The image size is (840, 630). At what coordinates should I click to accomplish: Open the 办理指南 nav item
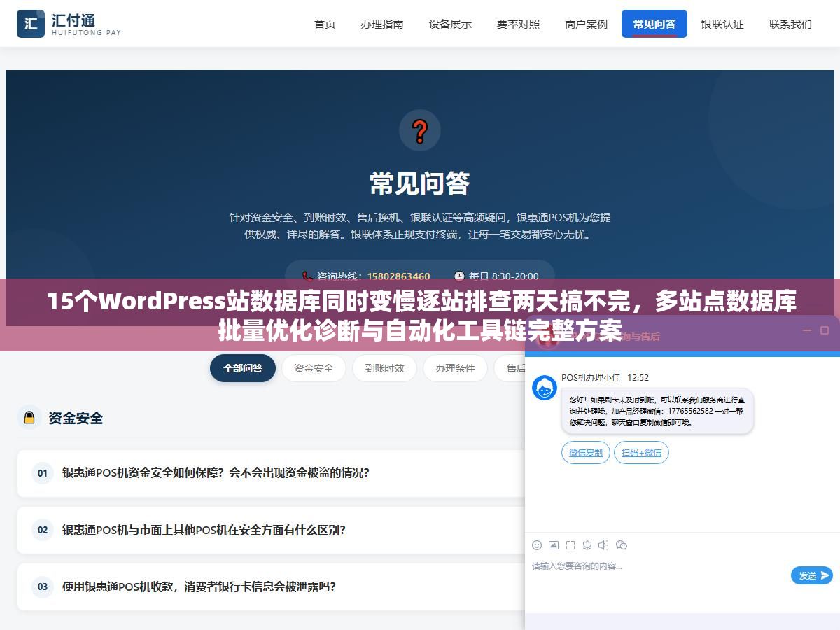click(382, 24)
